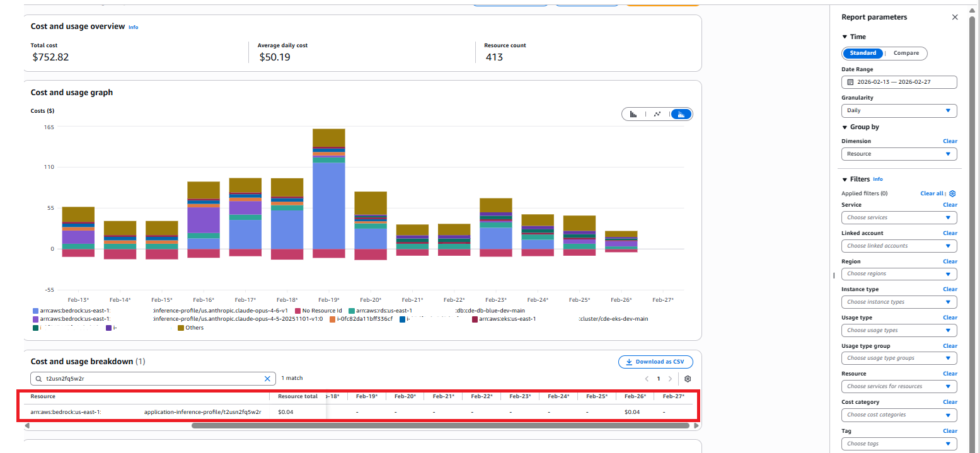Switch time mode to Compare
This screenshot has width=980, height=453.
906,53
